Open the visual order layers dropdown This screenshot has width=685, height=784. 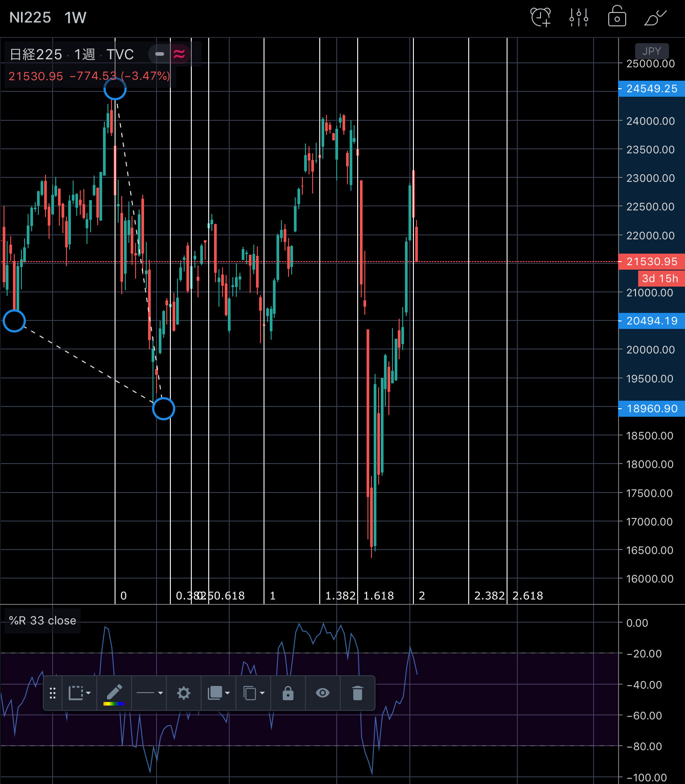219,693
